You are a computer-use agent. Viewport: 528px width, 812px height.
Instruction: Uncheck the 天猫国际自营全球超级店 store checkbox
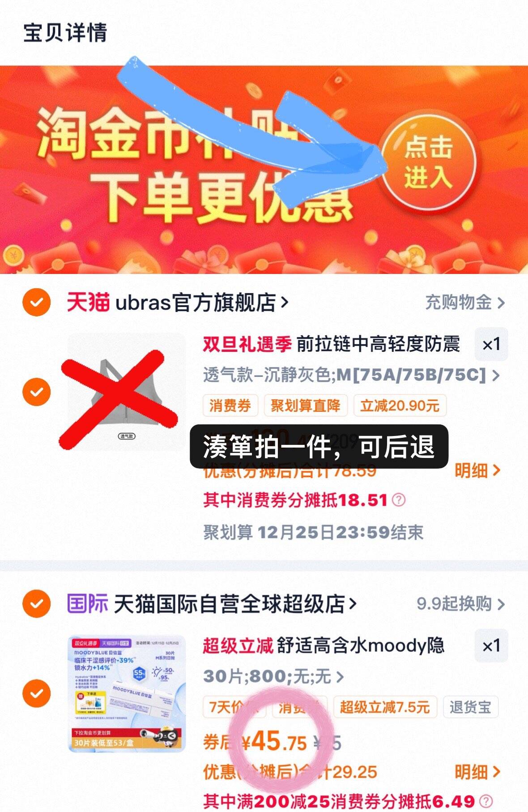click(36, 604)
